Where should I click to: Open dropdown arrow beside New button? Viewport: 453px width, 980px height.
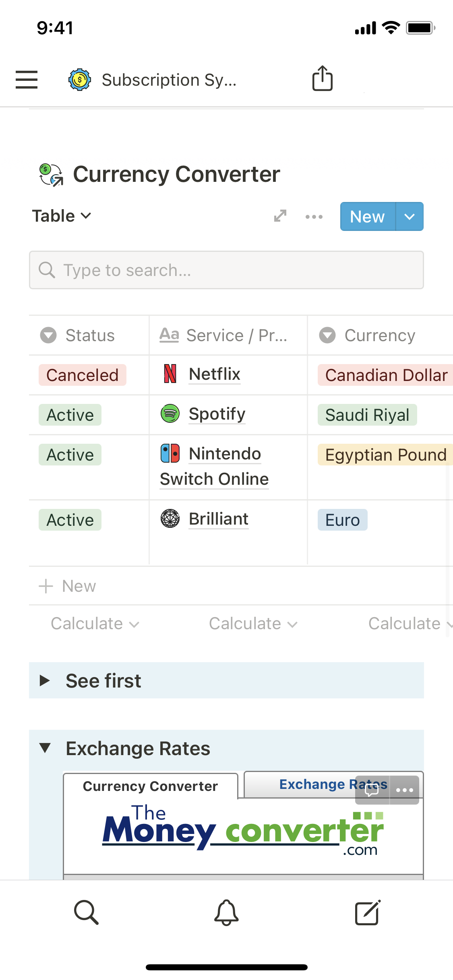(x=410, y=217)
